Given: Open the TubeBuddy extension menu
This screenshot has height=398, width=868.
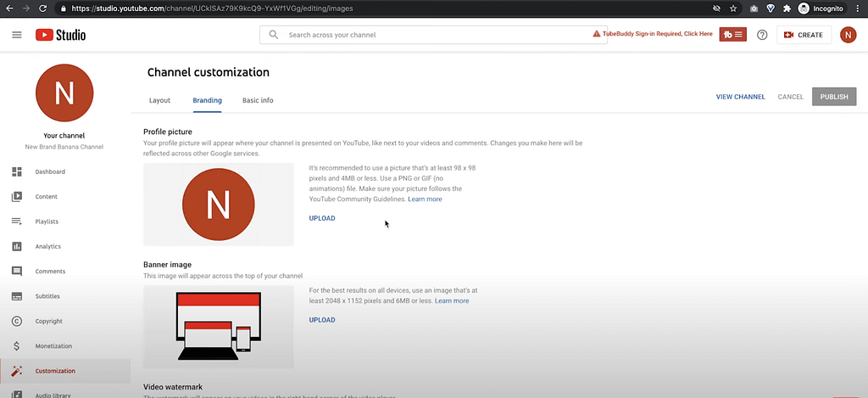Looking at the screenshot, I should (x=732, y=35).
